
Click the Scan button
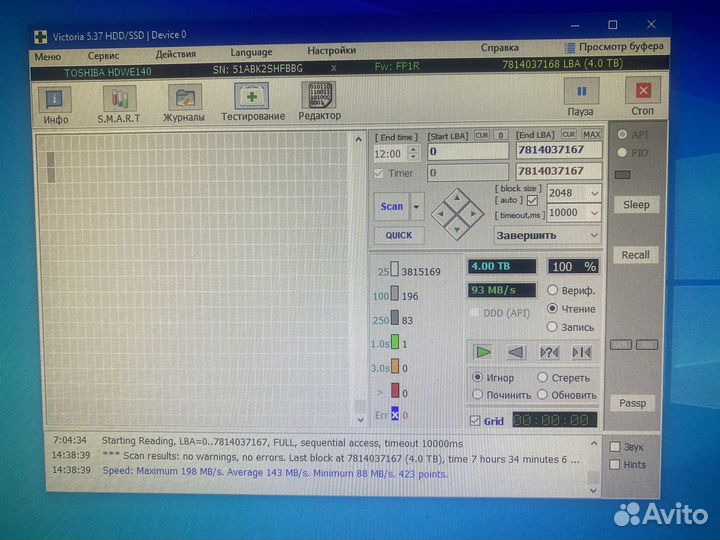click(x=391, y=207)
